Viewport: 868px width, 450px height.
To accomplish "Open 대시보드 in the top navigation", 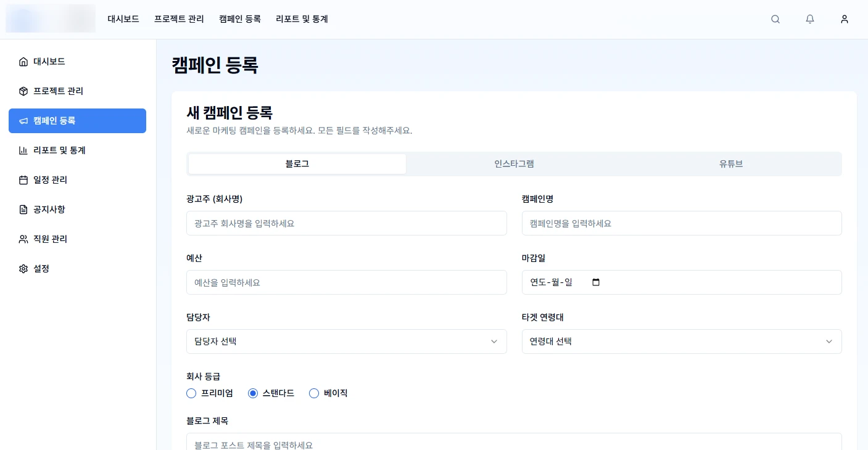I will pos(123,19).
